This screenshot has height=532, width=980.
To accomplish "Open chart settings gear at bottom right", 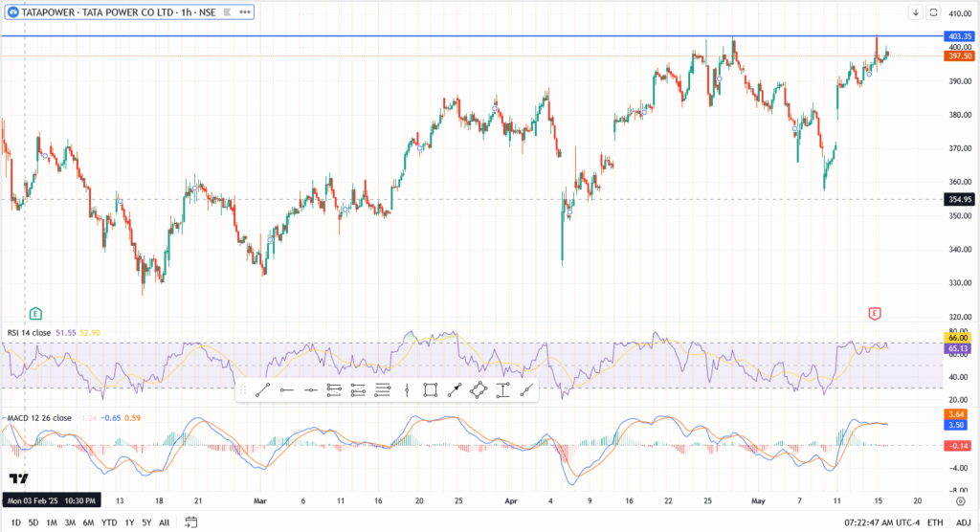I will [959, 499].
